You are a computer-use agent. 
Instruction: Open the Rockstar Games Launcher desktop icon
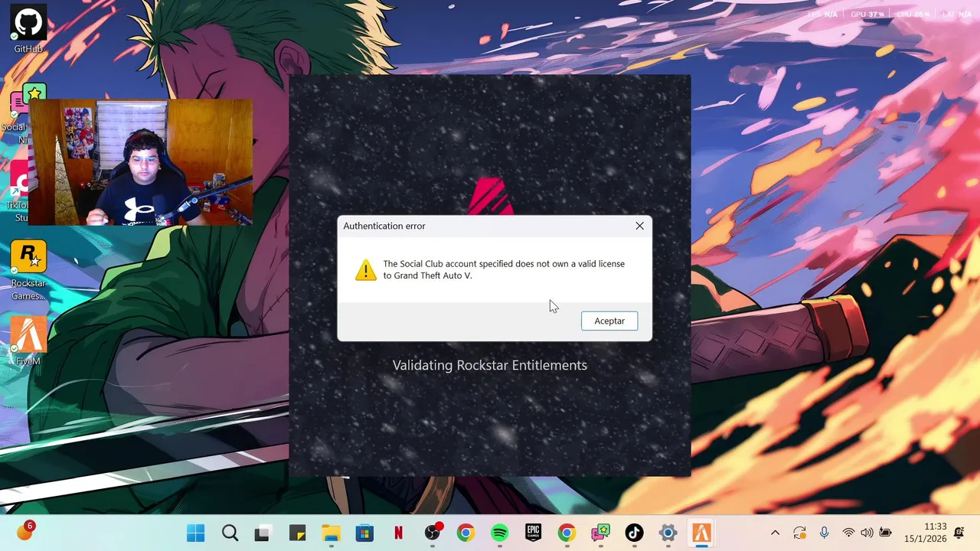28,269
